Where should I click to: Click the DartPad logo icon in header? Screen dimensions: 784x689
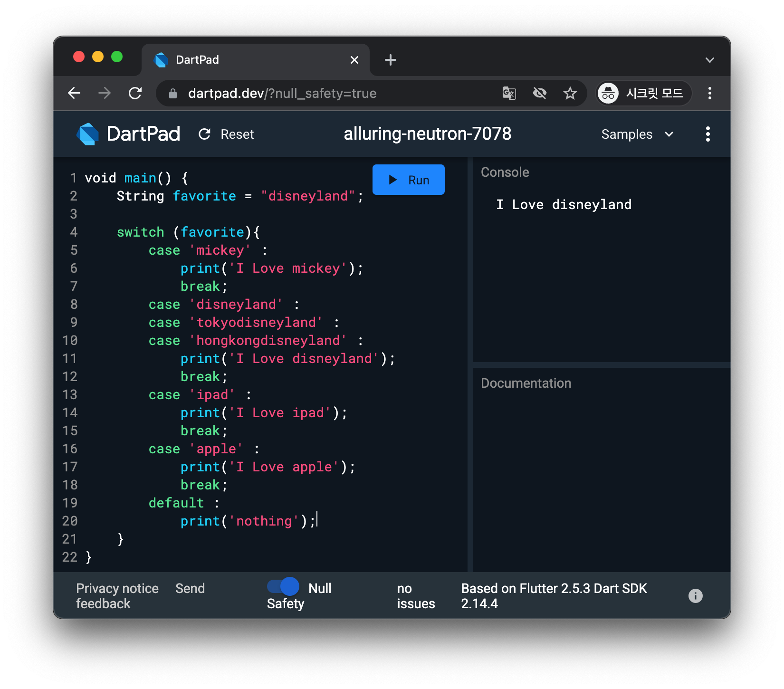(88, 134)
